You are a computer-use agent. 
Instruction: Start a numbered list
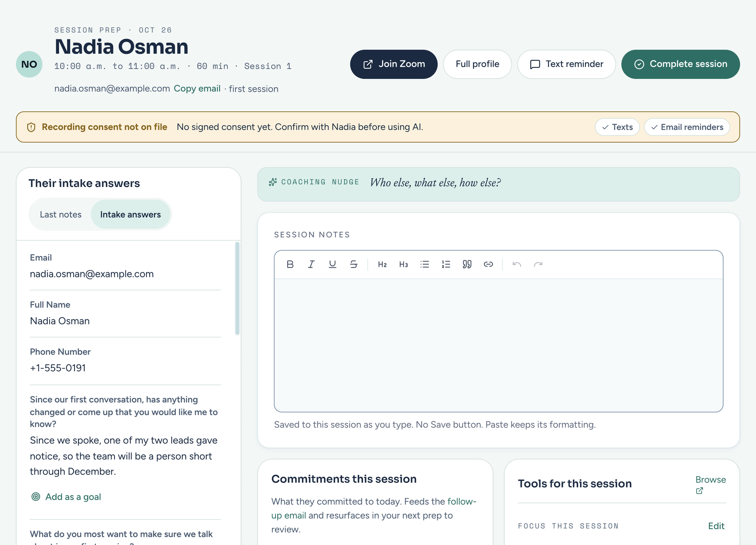pyautogui.click(x=446, y=264)
